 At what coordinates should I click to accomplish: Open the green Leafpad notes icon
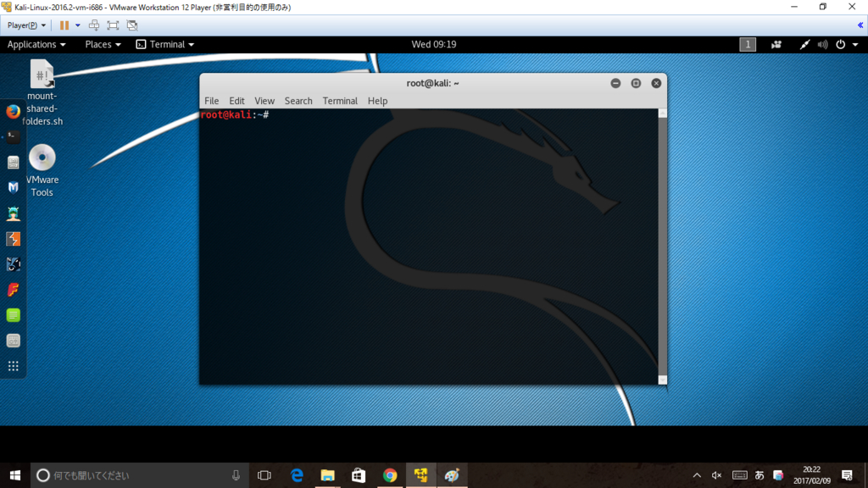click(14, 315)
